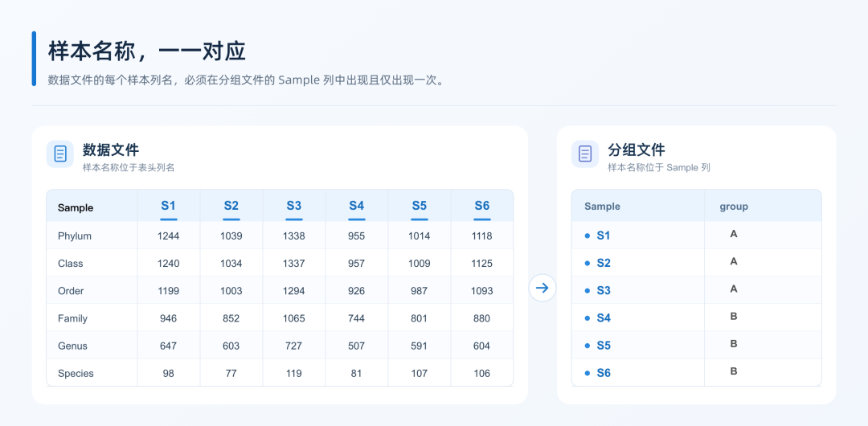
Task: Click the Genus row label
Action: (72, 346)
